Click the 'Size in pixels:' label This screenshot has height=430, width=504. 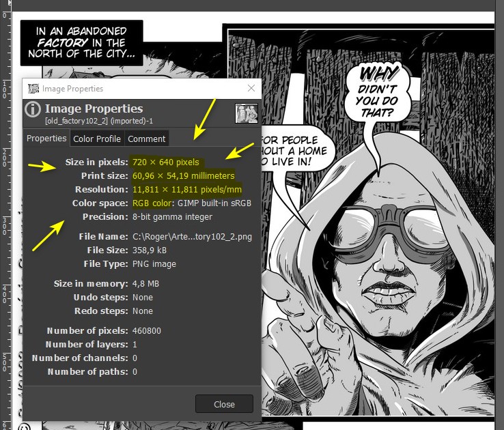tap(97, 162)
